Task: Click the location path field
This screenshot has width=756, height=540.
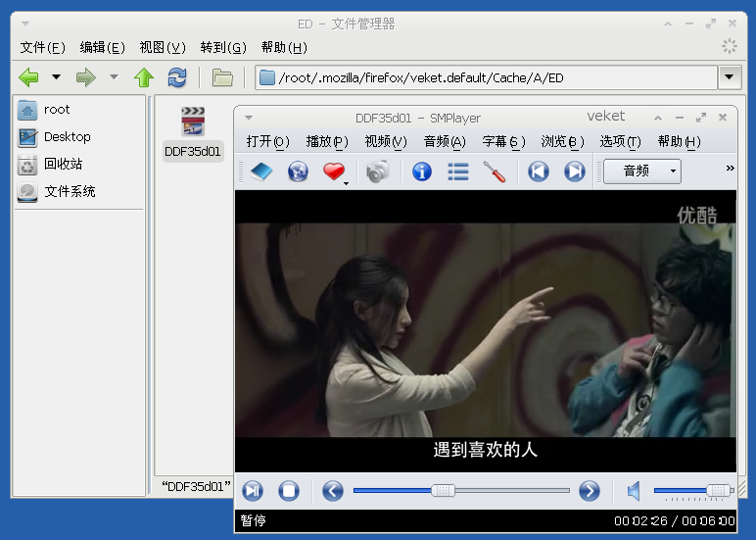Action: 486,77
